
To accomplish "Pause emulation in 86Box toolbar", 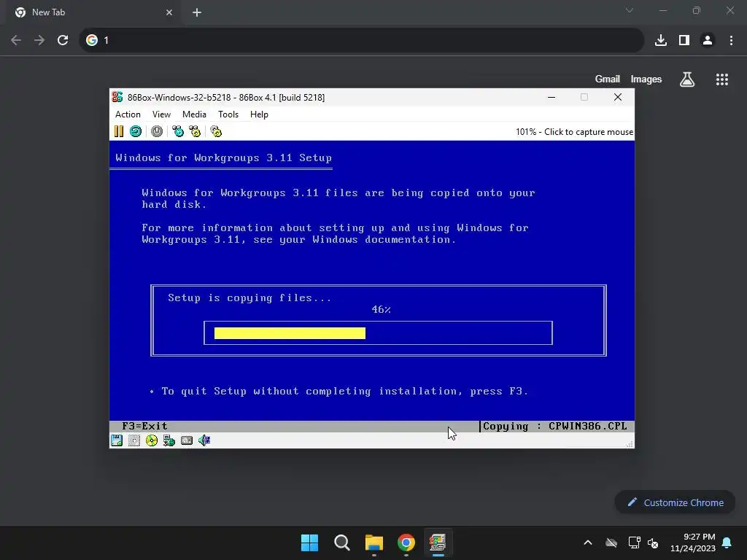I will tap(119, 131).
